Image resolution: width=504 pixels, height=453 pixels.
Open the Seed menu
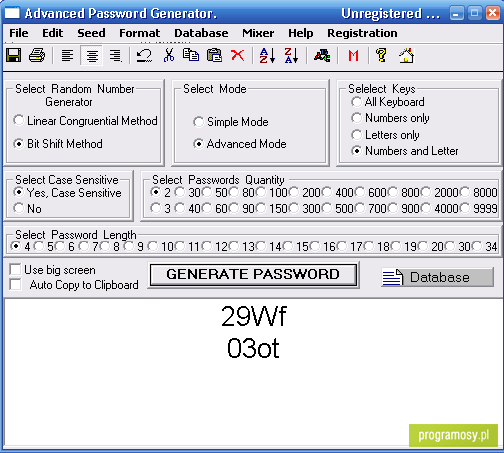click(91, 33)
